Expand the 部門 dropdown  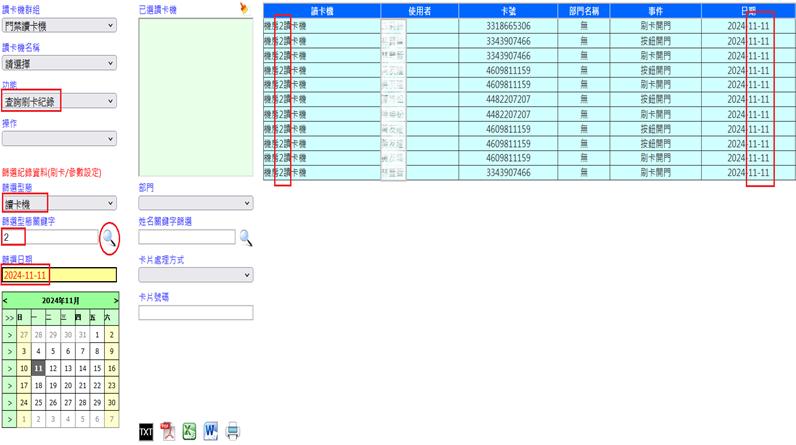pyautogui.click(x=194, y=202)
